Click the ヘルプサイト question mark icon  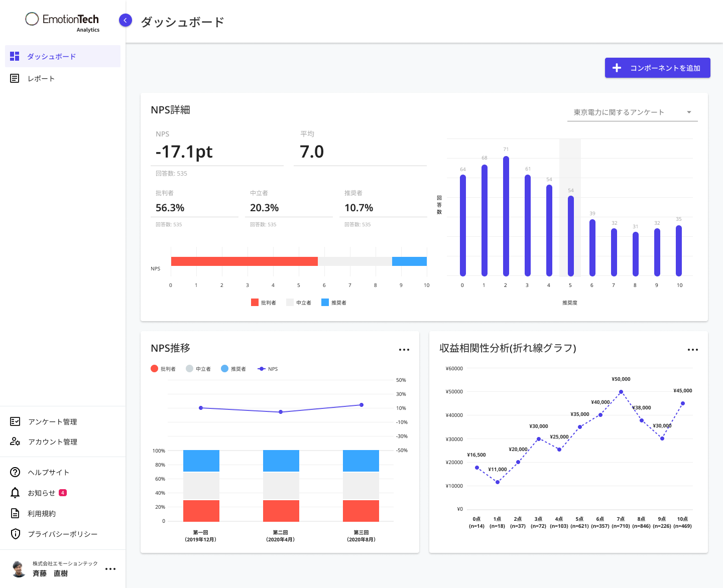pyautogui.click(x=15, y=472)
